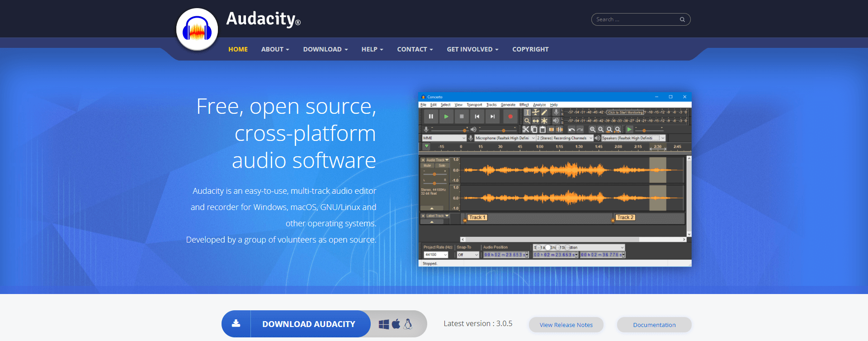The width and height of the screenshot is (868, 341).
Task: Click the Paste clipboard icon
Action: point(542,129)
